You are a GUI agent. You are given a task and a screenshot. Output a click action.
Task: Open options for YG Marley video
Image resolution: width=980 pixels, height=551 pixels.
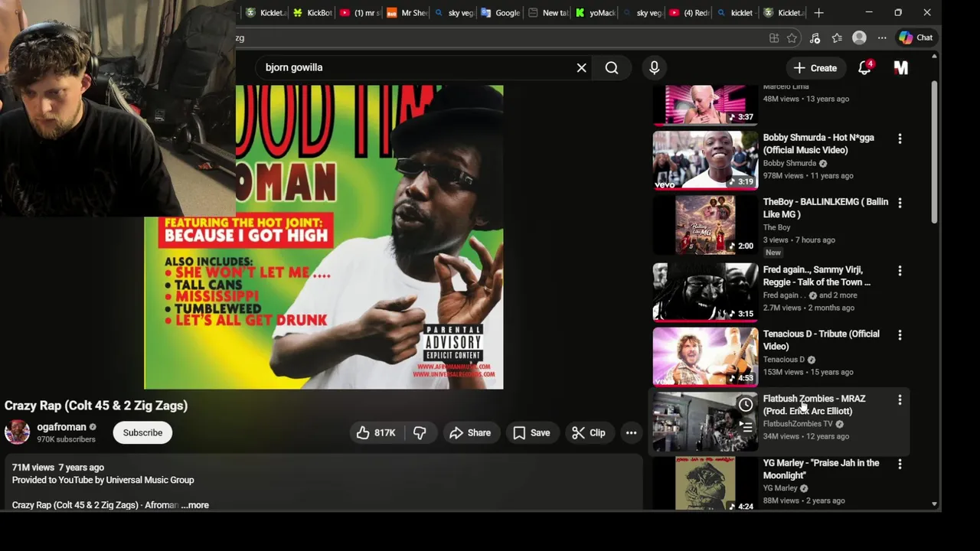click(900, 464)
